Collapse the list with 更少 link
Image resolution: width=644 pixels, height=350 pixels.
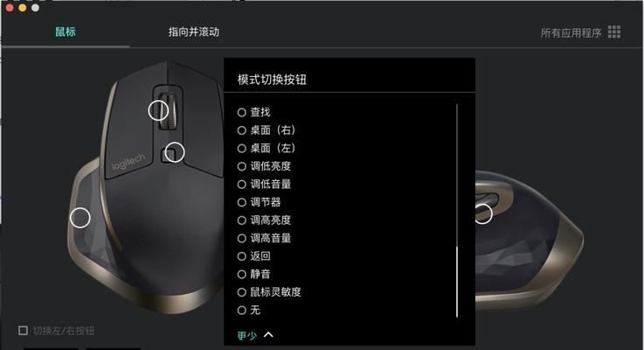coord(247,335)
